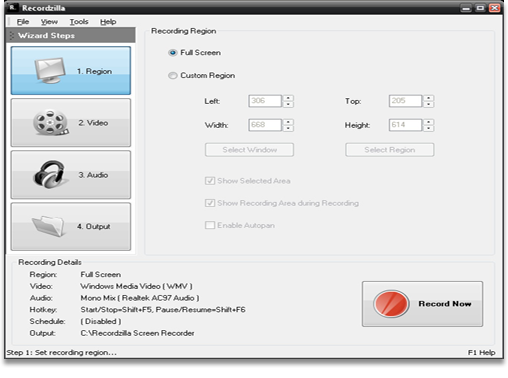Open the Help menu
508x378 pixels.
click(108, 22)
